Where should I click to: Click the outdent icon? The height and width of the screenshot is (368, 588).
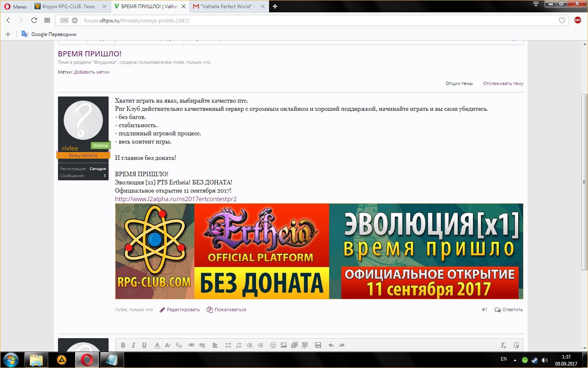click(249, 345)
